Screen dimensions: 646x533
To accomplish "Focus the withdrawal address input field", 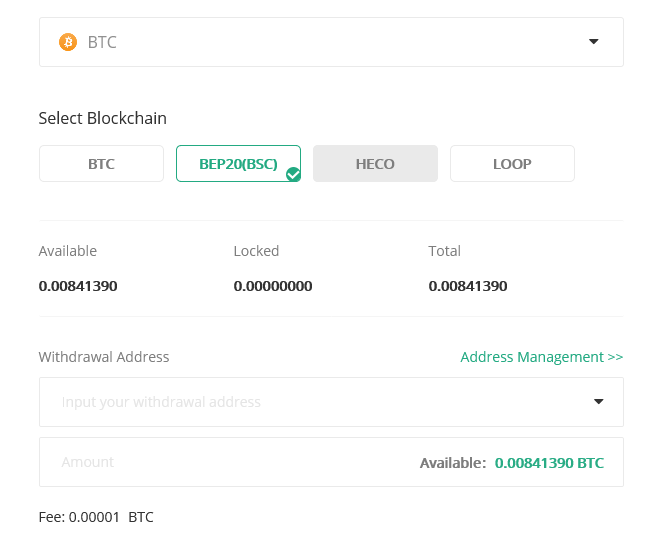I will click(331, 402).
